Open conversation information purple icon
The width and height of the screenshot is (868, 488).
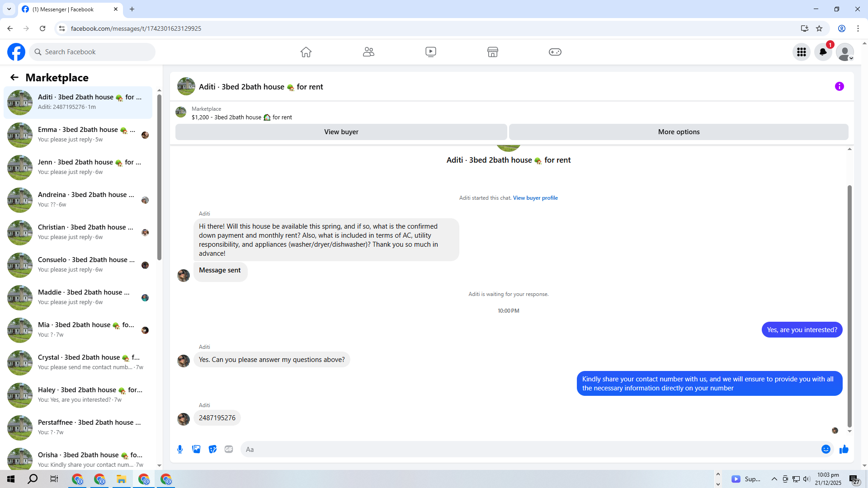(x=840, y=86)
